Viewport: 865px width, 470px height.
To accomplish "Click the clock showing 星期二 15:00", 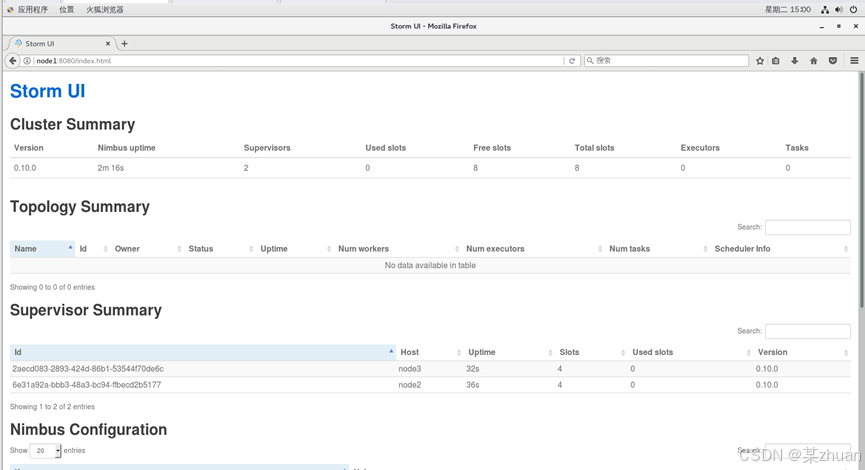I will click(x=788, y=9).
